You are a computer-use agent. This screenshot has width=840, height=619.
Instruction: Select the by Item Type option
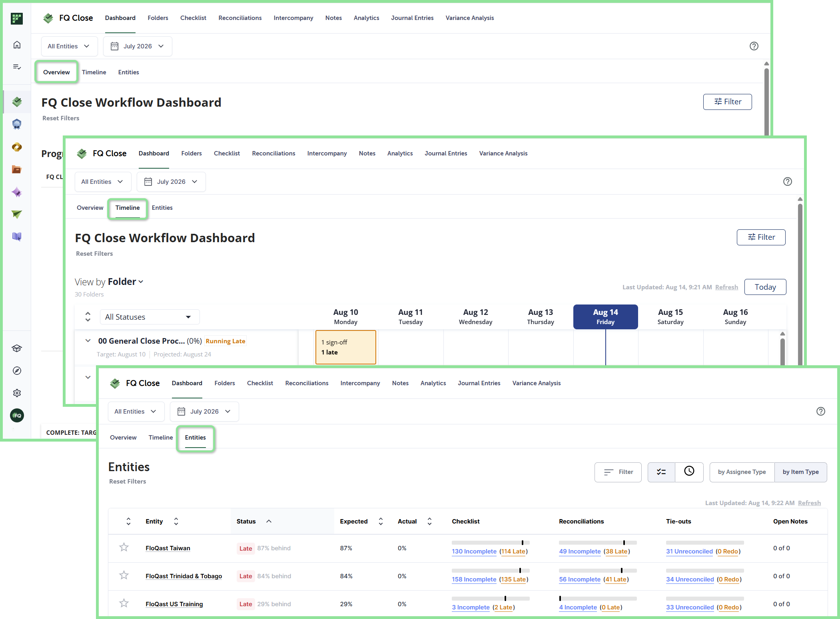click(x=801, y=472)
